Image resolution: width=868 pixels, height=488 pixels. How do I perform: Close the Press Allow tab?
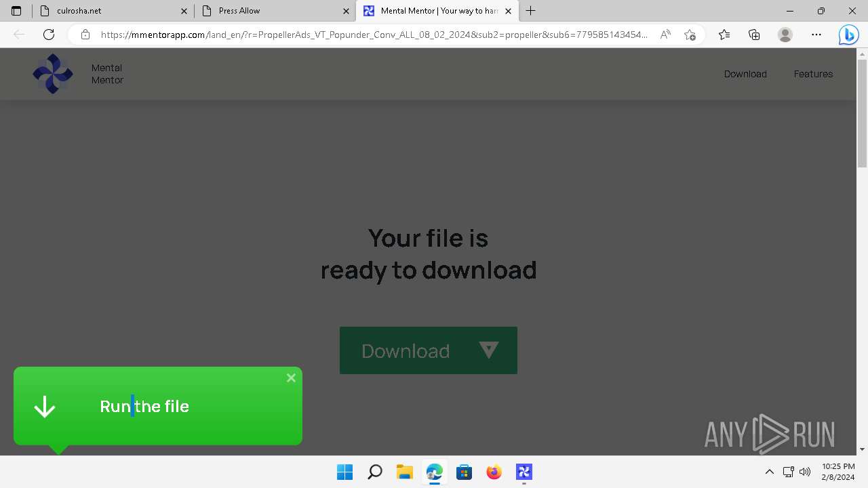click(x=347, y=11)
